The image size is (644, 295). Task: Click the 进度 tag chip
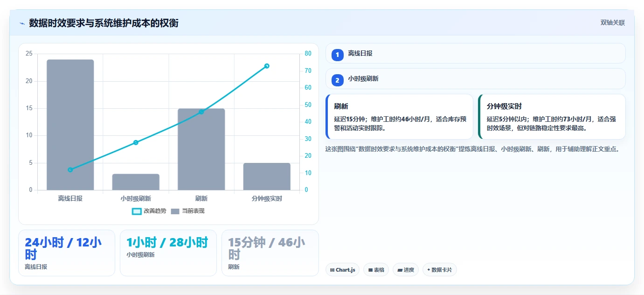[406, 270]
